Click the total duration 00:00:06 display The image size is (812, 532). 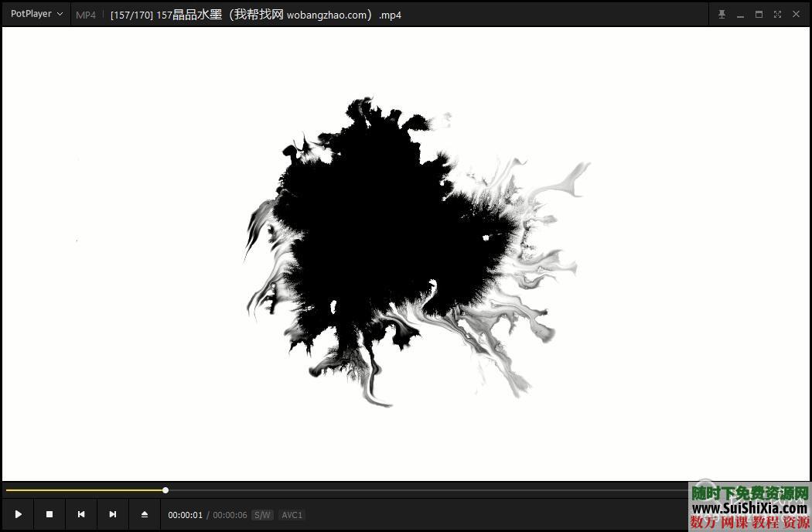pos(230,515)
